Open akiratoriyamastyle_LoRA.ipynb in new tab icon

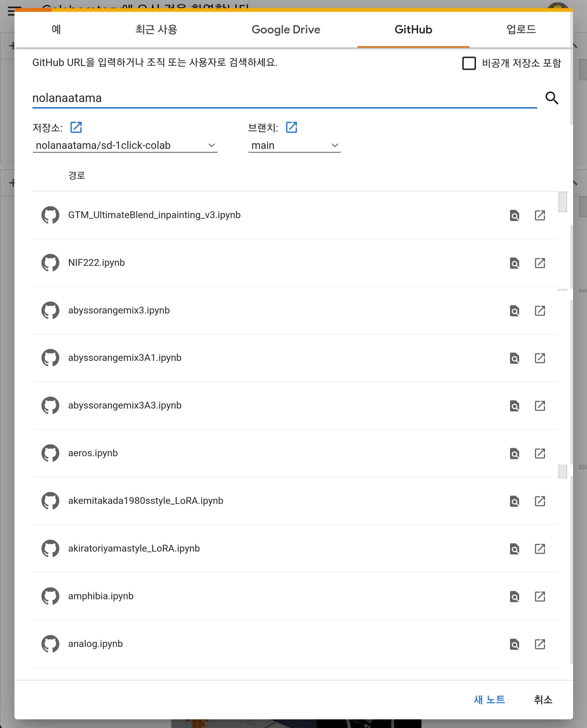click(x=540, y=549)
